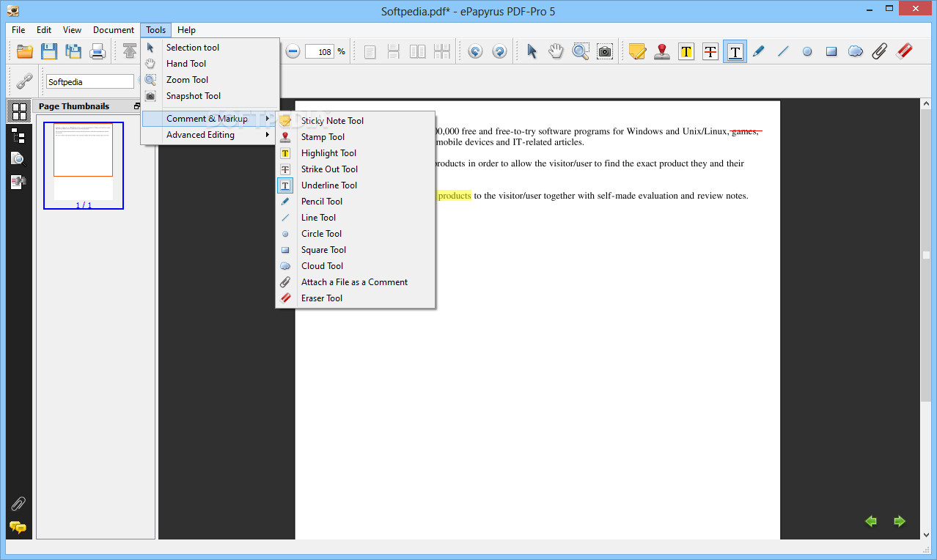Click the Softpedia search text field

tap(90, 82)
